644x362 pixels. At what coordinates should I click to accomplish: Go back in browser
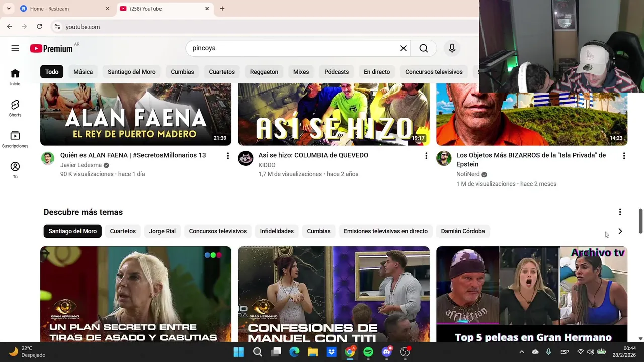9,27
